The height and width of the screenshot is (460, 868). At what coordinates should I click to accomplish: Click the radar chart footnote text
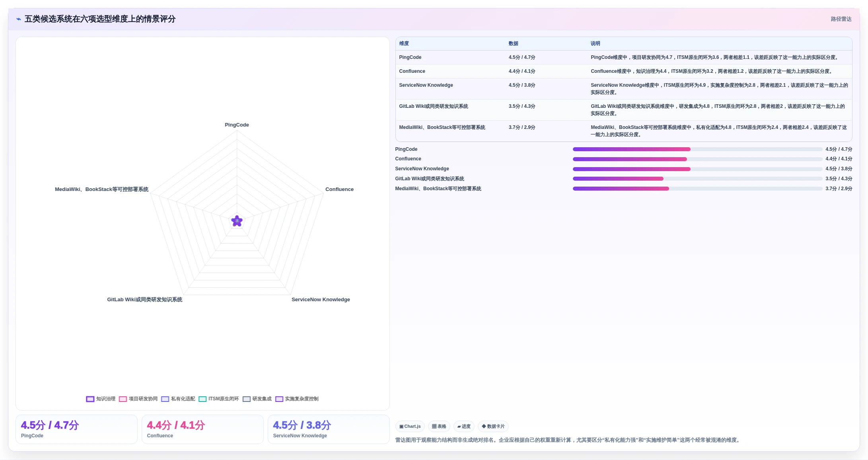point(568,440)
